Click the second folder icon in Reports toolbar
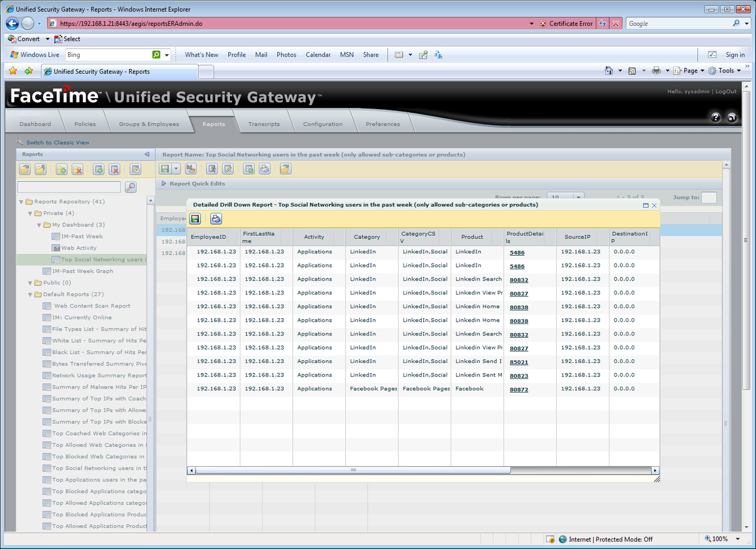756x549 pixels. pyautogui.click(x=40, y=169)
